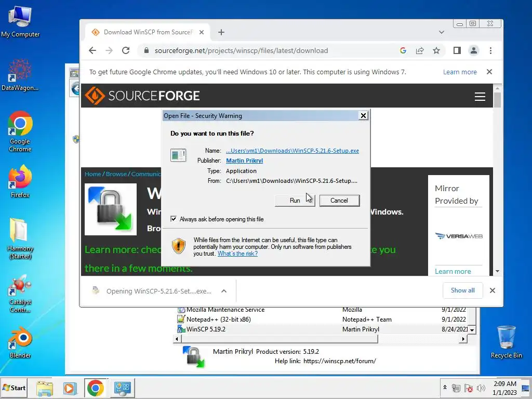
Task: Go back in Chrome
Action: point(92,50)
